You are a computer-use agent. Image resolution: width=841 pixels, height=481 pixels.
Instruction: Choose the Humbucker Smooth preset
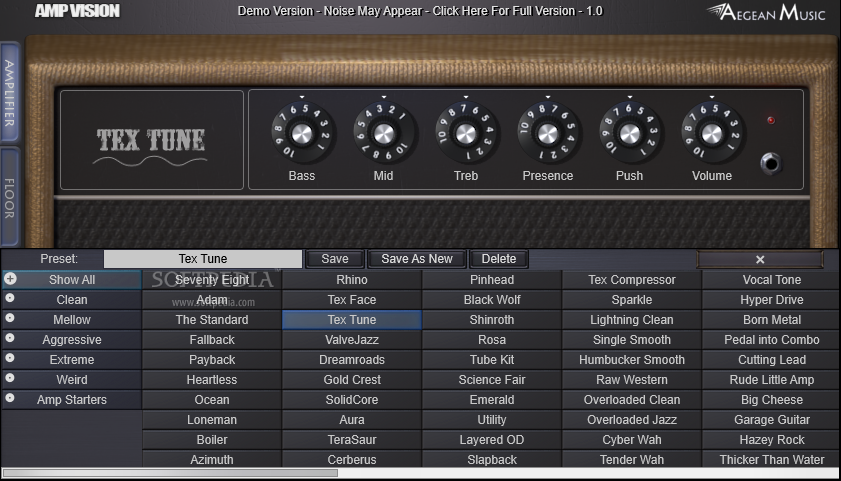[632, 360]
